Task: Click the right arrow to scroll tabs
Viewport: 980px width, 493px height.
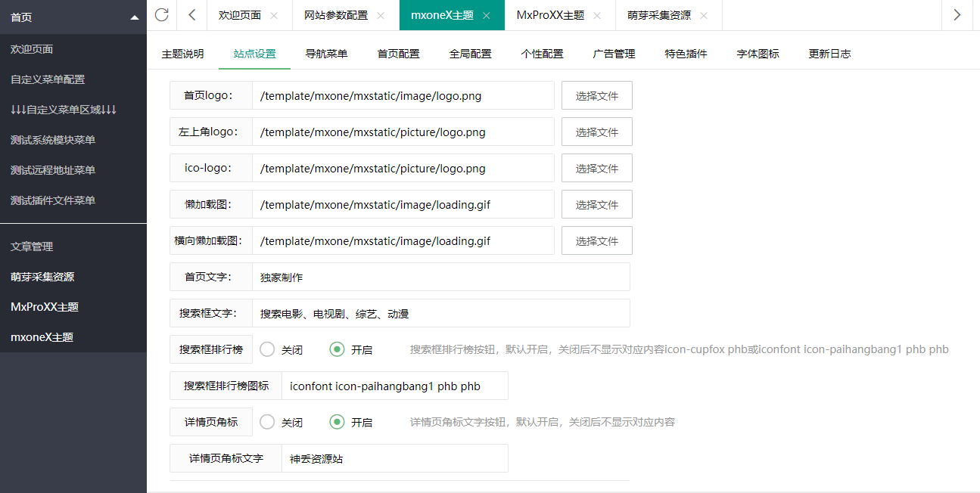Action: pyautogui.click(x=956, y=15)
